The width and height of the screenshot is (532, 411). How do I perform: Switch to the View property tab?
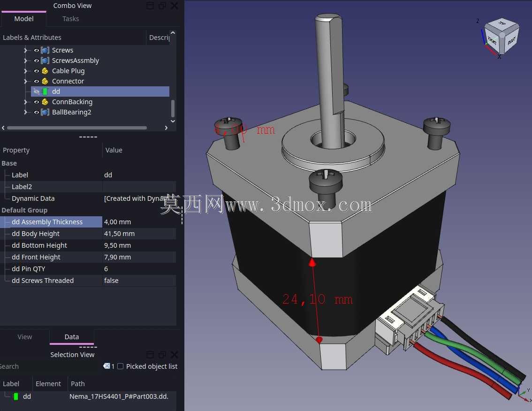25,337
